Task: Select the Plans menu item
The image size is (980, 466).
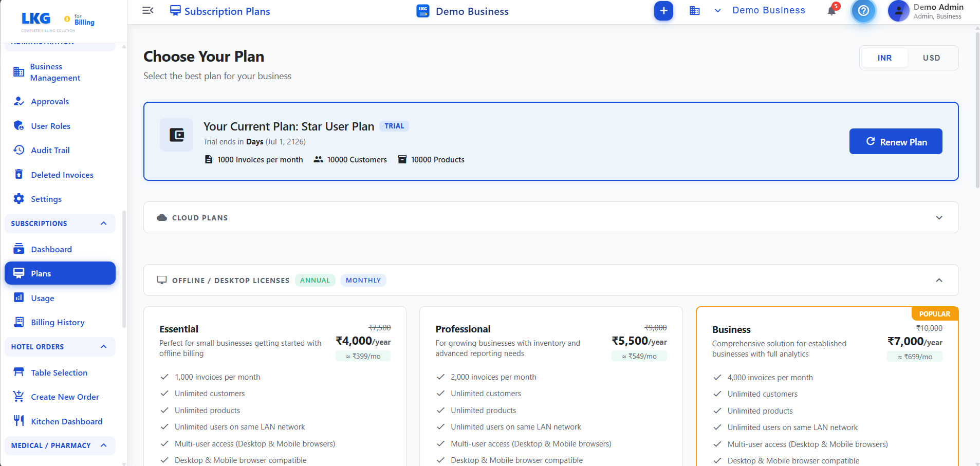Action: click(x=60, y=273)
